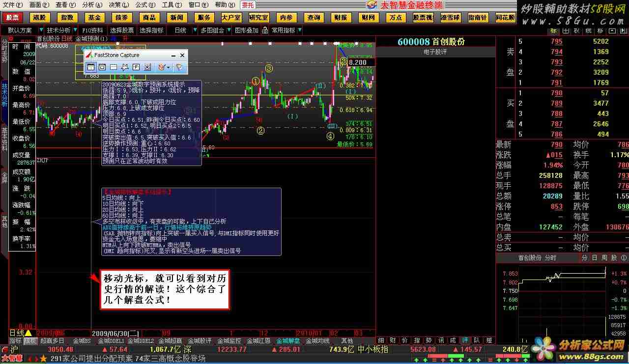Click the 基金 toolbar button
629x364 pixels.
click(94, 17)
